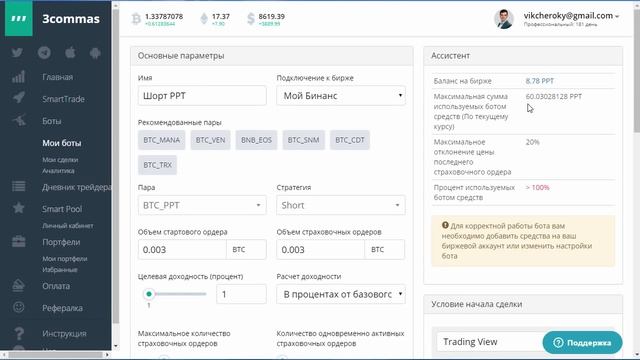Screen dimensions: 640x360
Task: Click the target profit slider handle
Action: click(149, 294)
